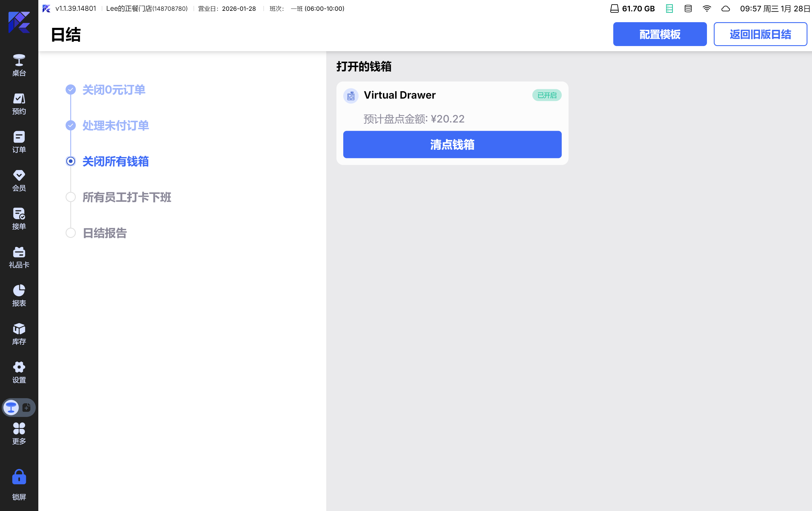This screenshot has width=812, height=511.
Task: Select the 所有员工打卡下班 step circle
Action: 70,197
